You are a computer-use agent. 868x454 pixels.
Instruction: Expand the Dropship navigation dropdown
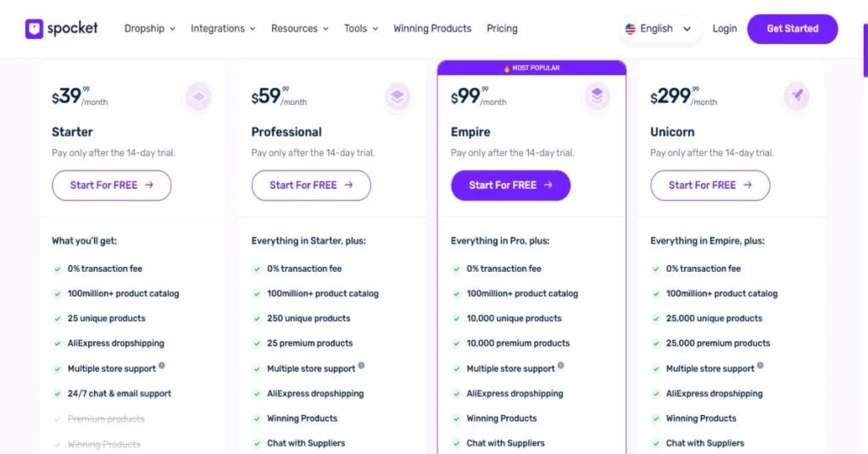click(x=149, y=29)
